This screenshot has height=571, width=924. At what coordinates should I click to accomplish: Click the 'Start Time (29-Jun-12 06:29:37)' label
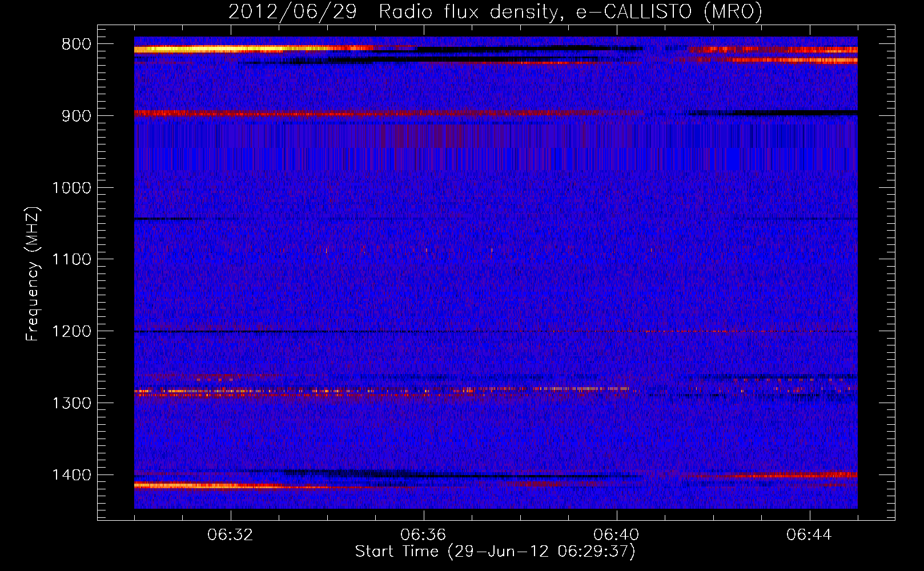point(495,552)
